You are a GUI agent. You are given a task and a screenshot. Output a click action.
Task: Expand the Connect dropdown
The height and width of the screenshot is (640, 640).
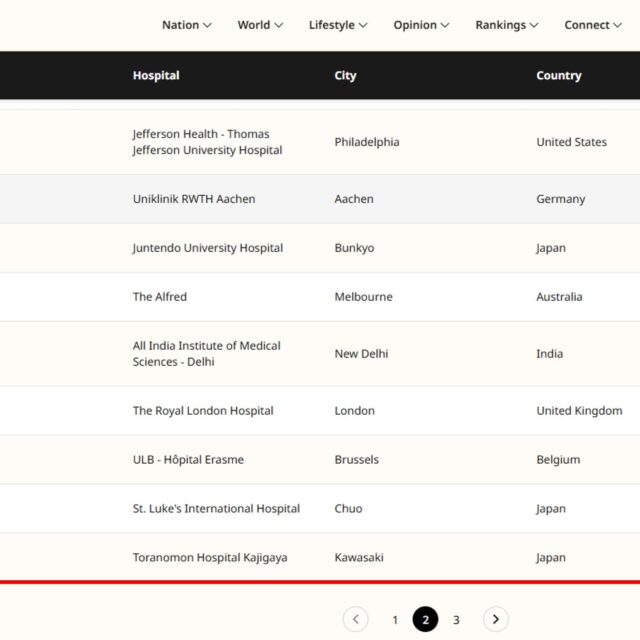tap(593, 25)
